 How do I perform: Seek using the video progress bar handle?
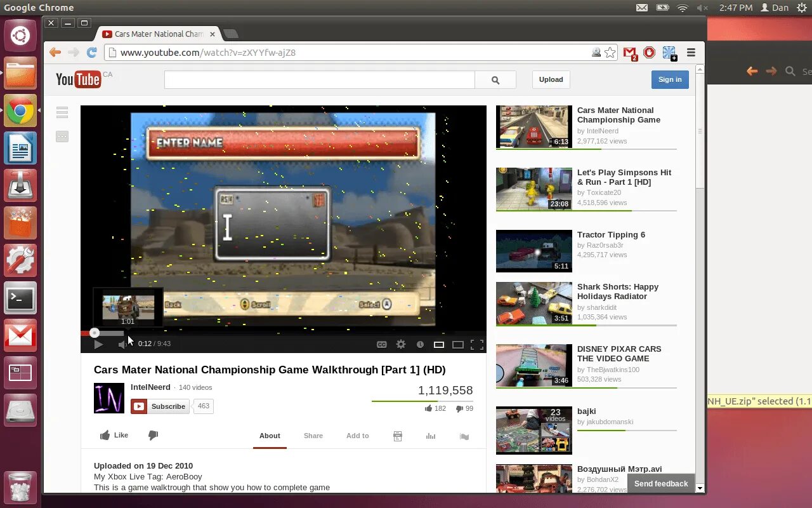point(95,333)
